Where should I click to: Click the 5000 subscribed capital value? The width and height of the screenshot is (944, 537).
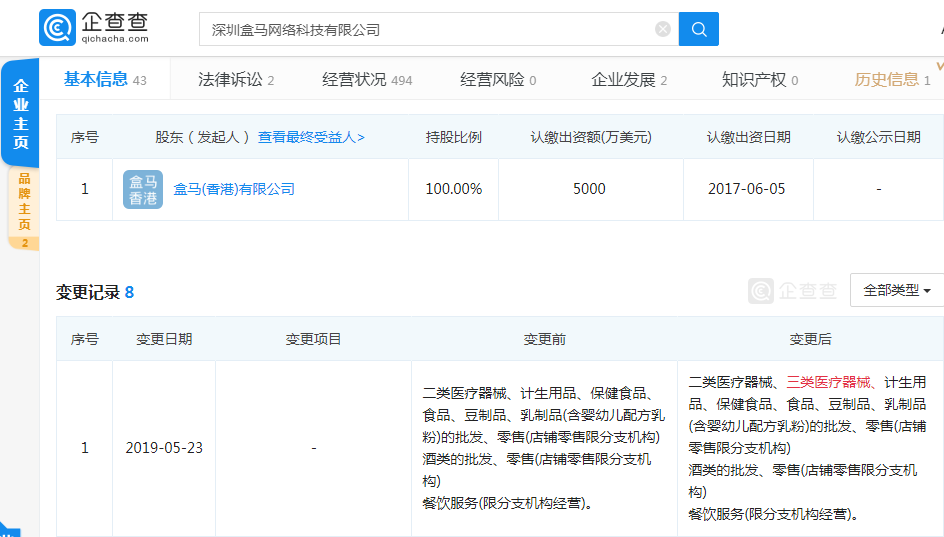tap(589, 189)
